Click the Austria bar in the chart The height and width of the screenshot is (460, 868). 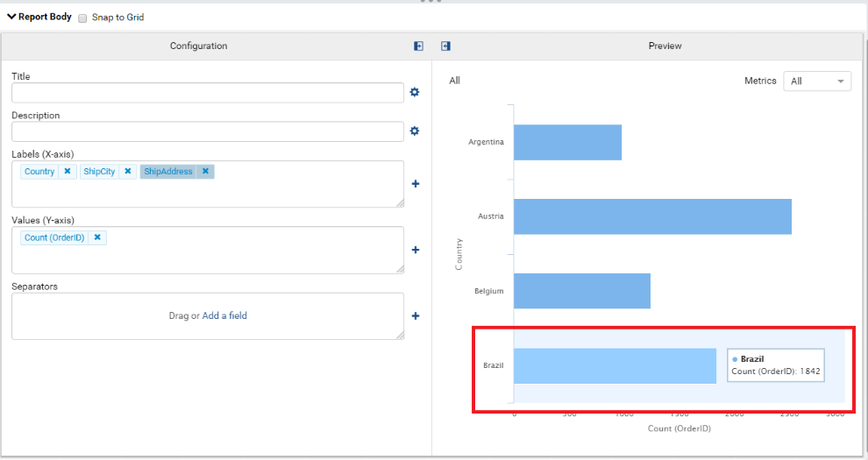652,216
